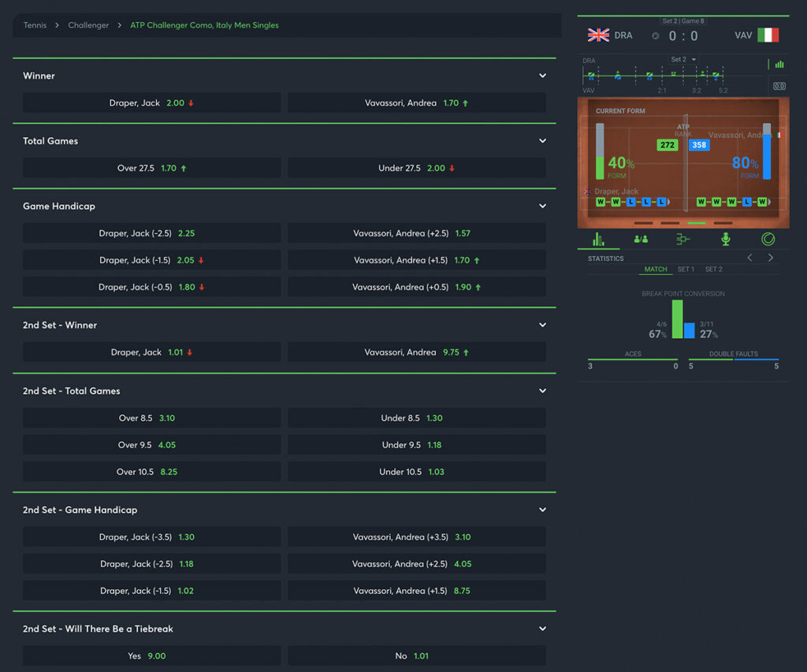Pick 2nd set Draper (-3.5) at 1.30
The width and height of the screenshot is (807, 672).
point(152,537)
